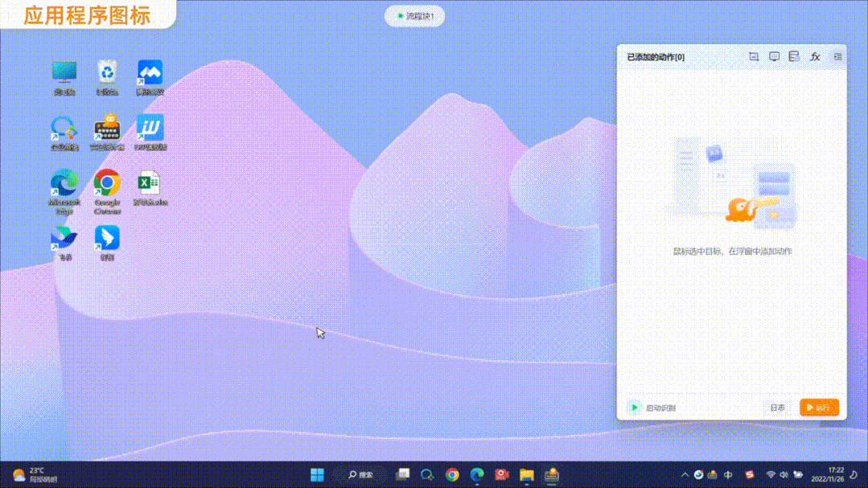Click the green 启动识别 play button

pos(635,408)
